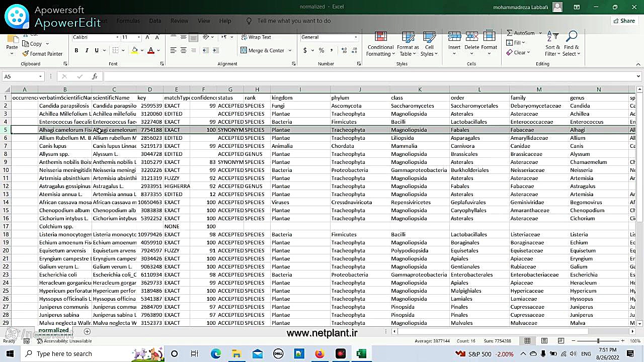Viewport: 644px width, 362px height.
Task: Open the View ribbon tab
Action: point(204,21)
